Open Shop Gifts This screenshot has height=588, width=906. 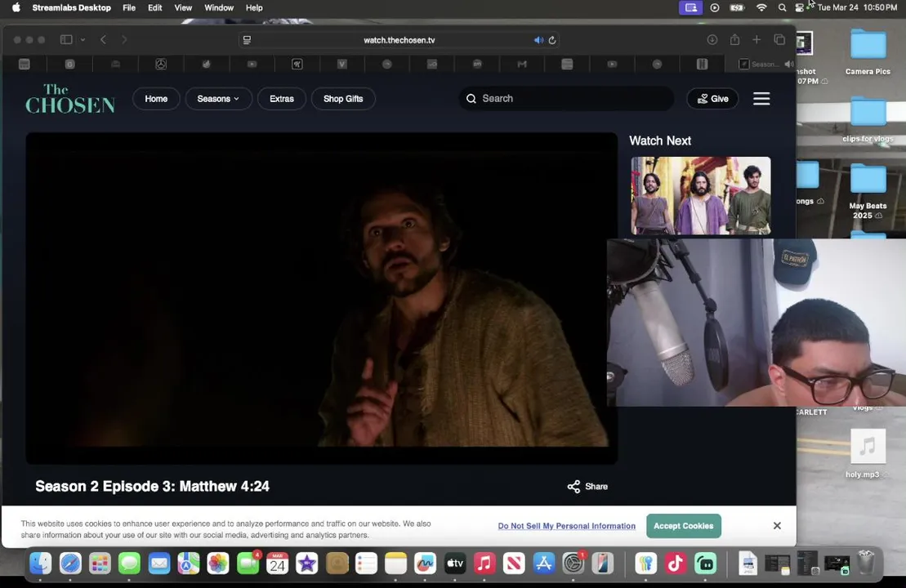point(343,99)
